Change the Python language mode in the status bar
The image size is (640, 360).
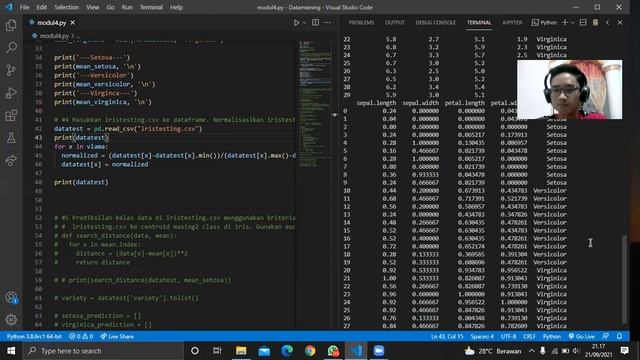pyautogui.click(x=551, y=336)
